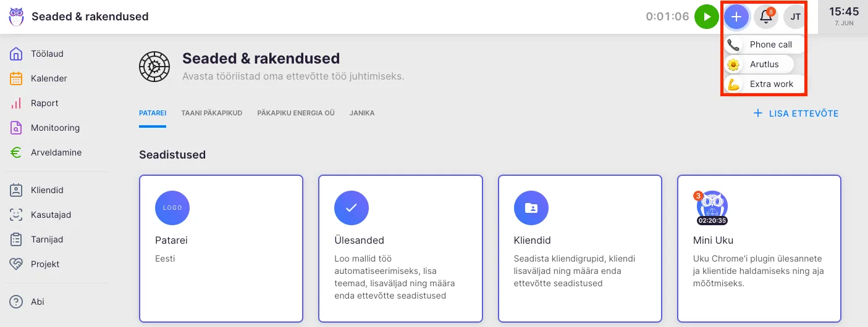The image size is (868, 327).
Task: Navigate to Monitooring in the sidebar
Action: 55,128
